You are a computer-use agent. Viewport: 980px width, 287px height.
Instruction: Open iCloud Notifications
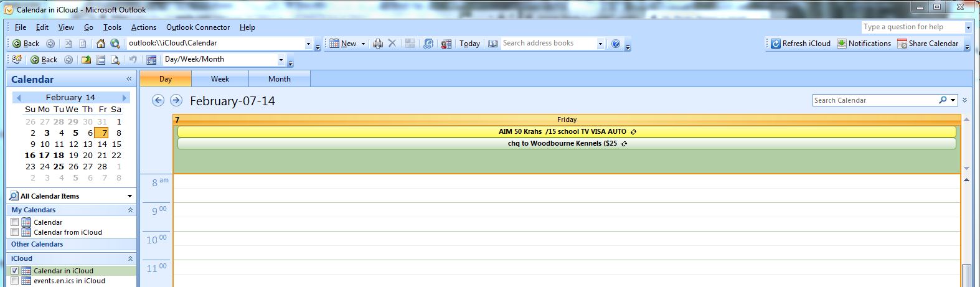click(x=864, y=44)
